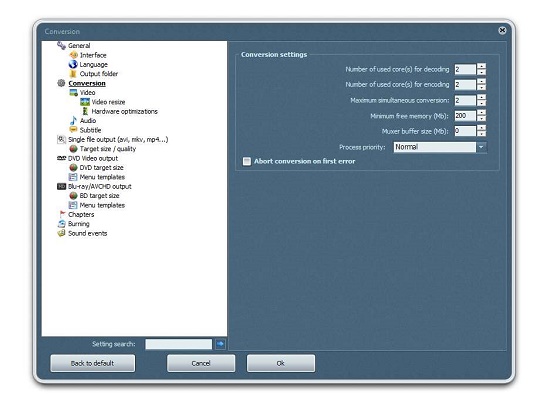Viewport: 550px width, 416px height.
Task: Click the Audio music note icon
Action: pos(73,121)
